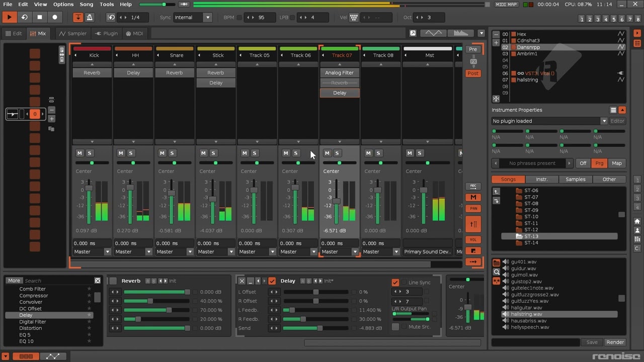Switch to the Plugin tab
Viewport: 644px width, 362px height.
click(x=107, y=33)
